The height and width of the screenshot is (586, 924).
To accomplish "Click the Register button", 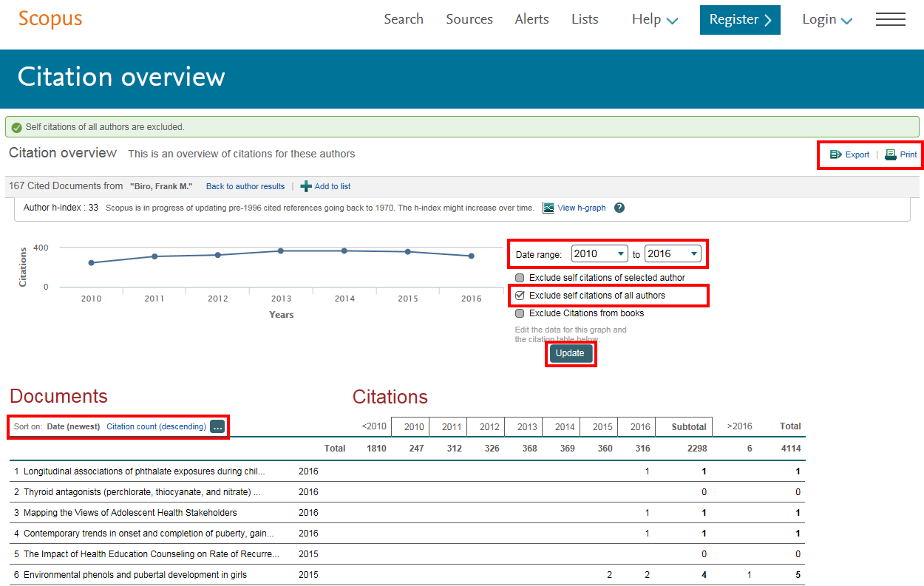I will [740, 20].
